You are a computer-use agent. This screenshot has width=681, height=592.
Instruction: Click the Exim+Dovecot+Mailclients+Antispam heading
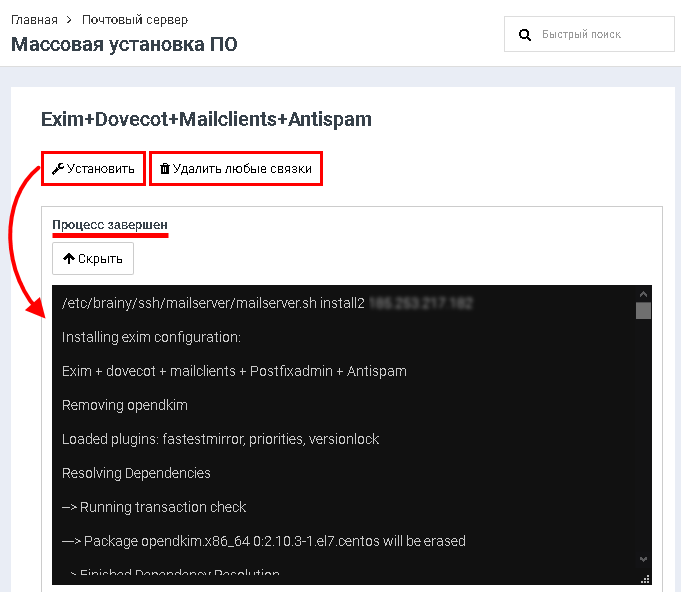tap(206, 119)
